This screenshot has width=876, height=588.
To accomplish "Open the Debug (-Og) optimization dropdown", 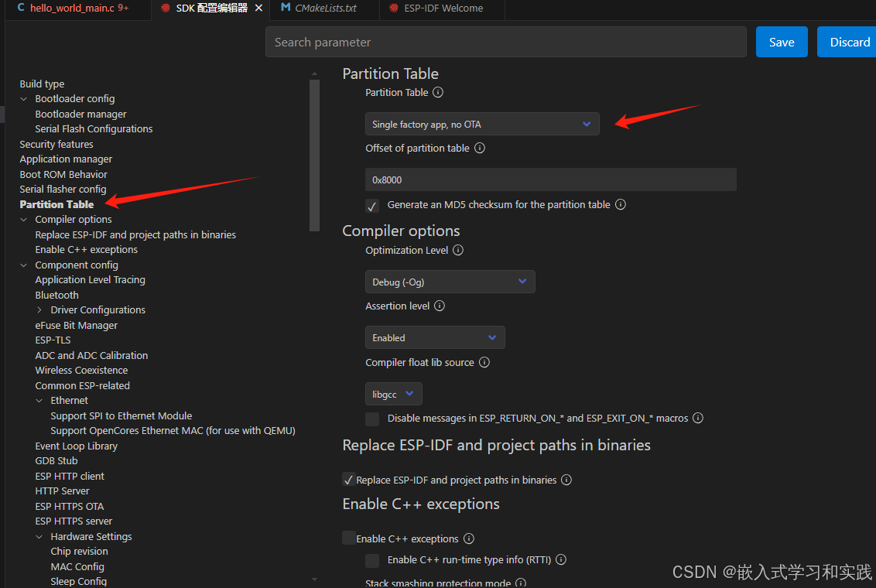I will coord(450,282).
